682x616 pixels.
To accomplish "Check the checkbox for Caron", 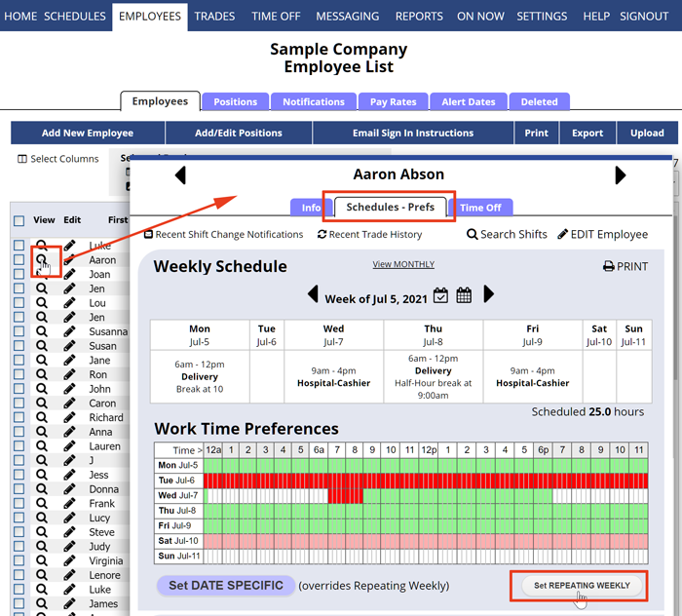I will coord(19,404).
